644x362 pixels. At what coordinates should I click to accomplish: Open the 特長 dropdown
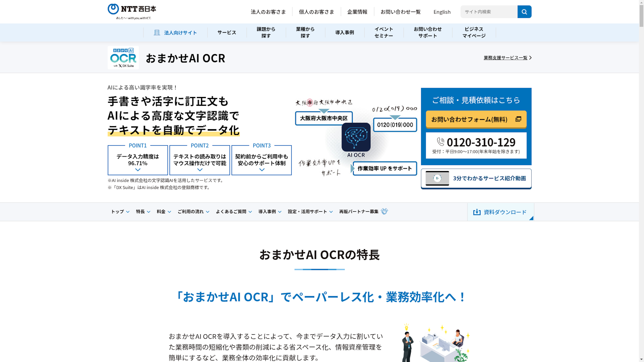tap(143, 212)
